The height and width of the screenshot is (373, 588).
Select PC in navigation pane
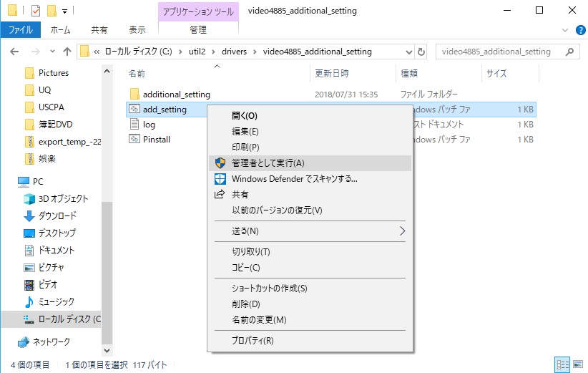[38, 182]
